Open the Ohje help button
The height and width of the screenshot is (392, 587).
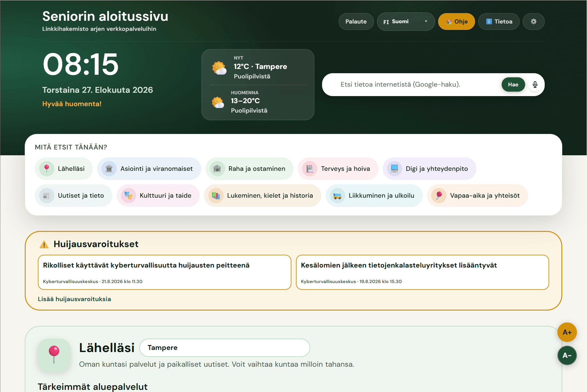coord(456,21)
